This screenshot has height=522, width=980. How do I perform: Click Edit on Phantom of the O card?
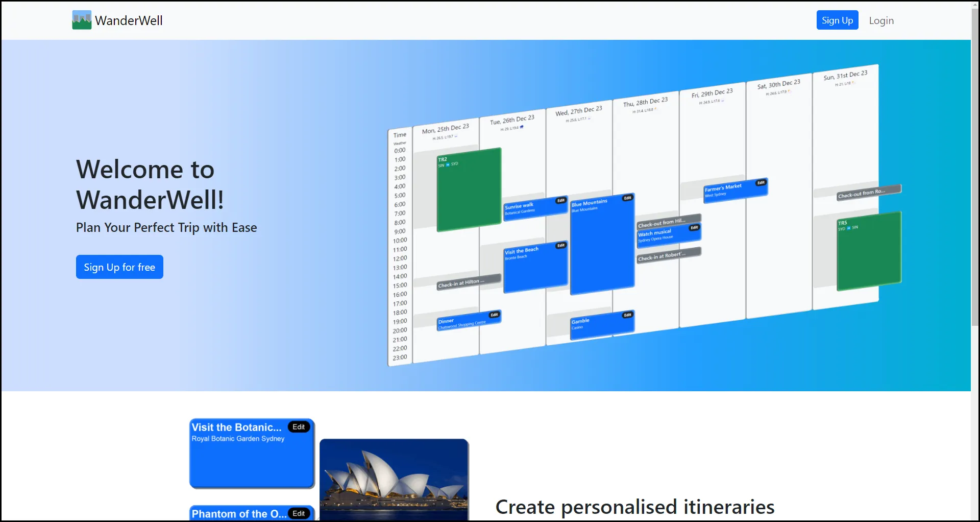[299, 513]
